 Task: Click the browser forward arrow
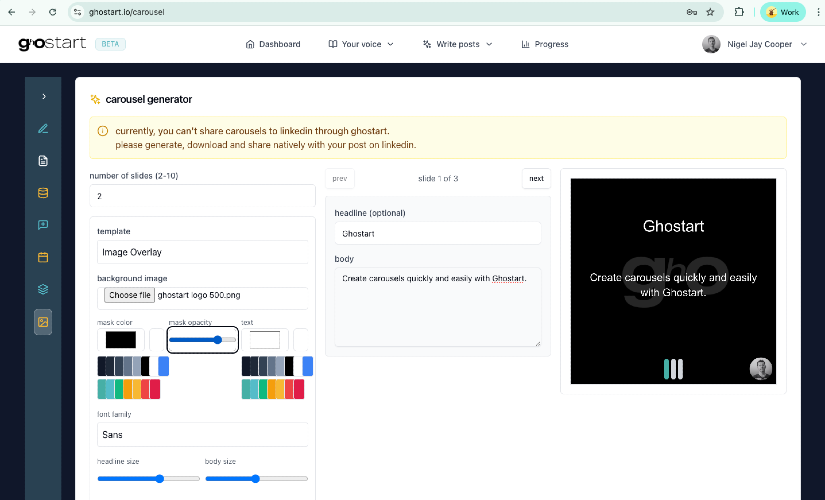point(32,12)
